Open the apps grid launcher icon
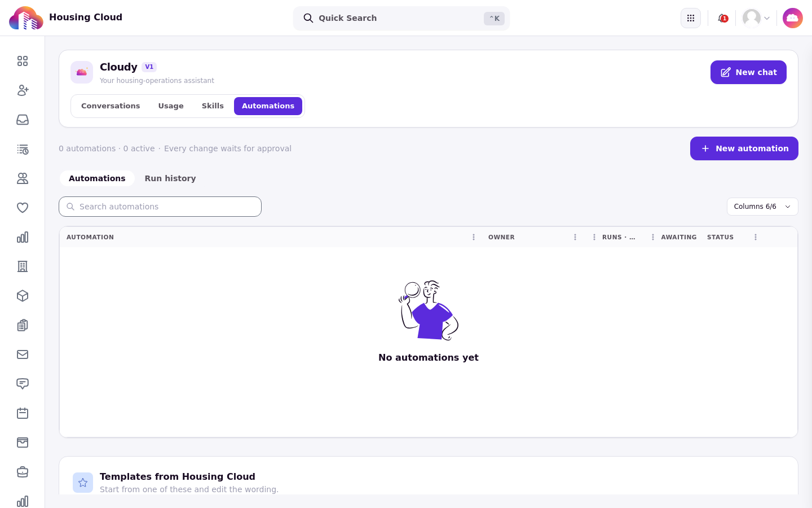 pos(691,18)
